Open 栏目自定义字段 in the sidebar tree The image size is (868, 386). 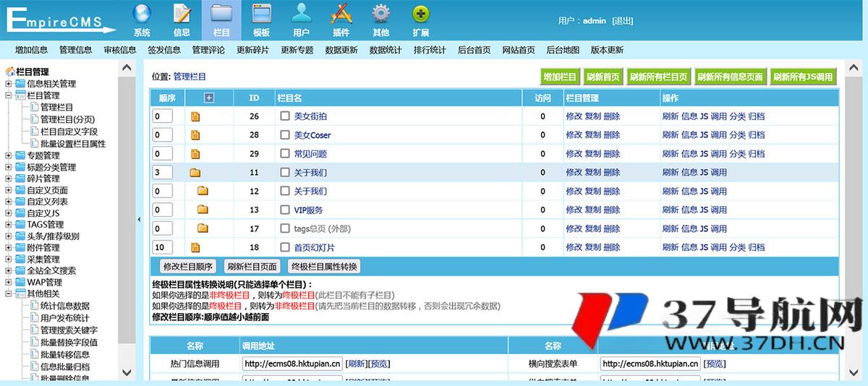tap(69, 132)
